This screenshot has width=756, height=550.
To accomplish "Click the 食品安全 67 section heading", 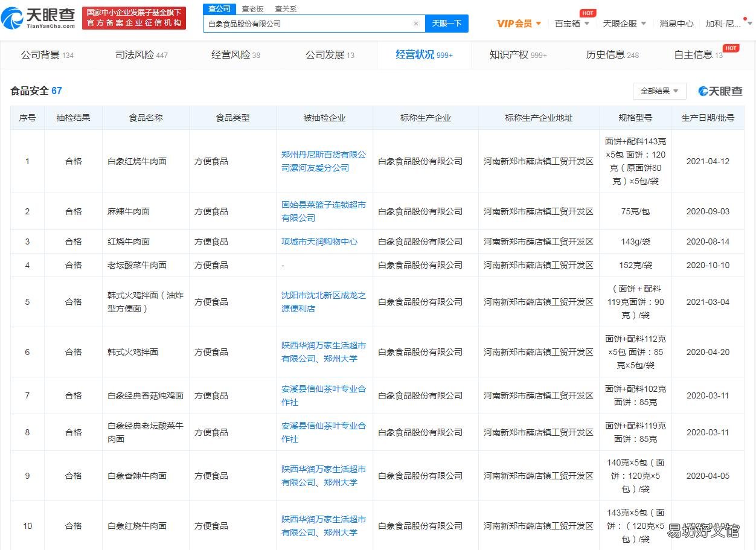I will point(36,91).
